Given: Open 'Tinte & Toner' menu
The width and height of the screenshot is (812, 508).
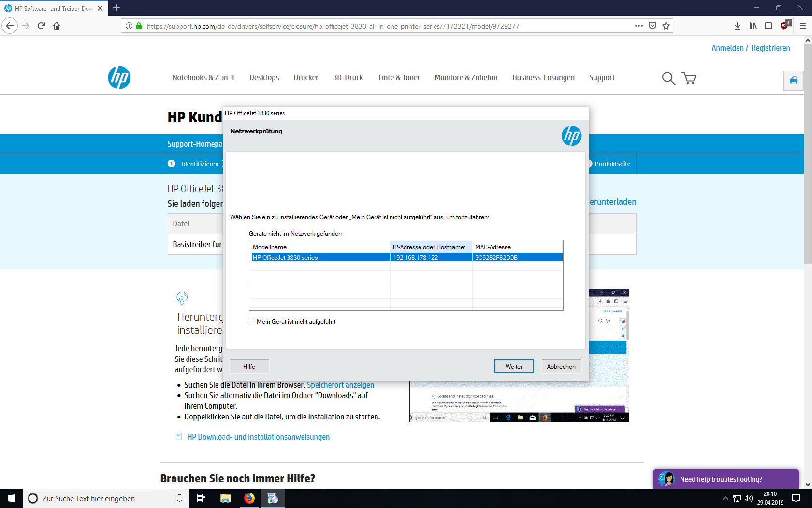Looking at the screenshot, I should [399, 77].
